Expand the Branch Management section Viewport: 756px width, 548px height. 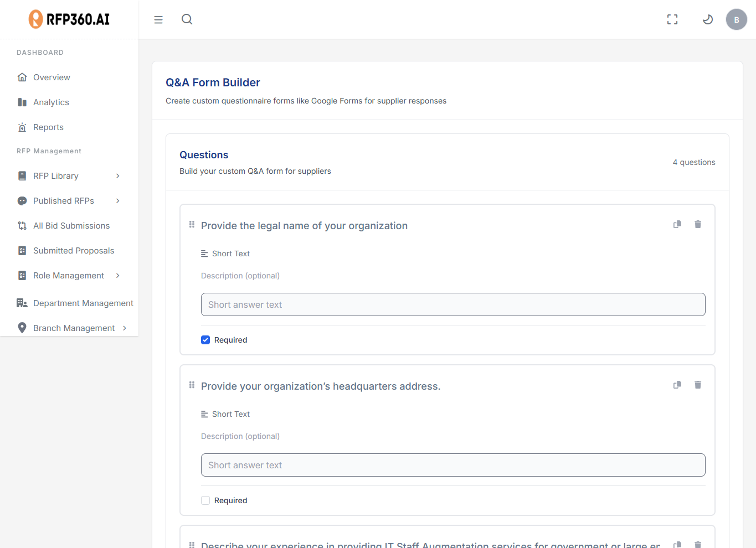(125, 328)
